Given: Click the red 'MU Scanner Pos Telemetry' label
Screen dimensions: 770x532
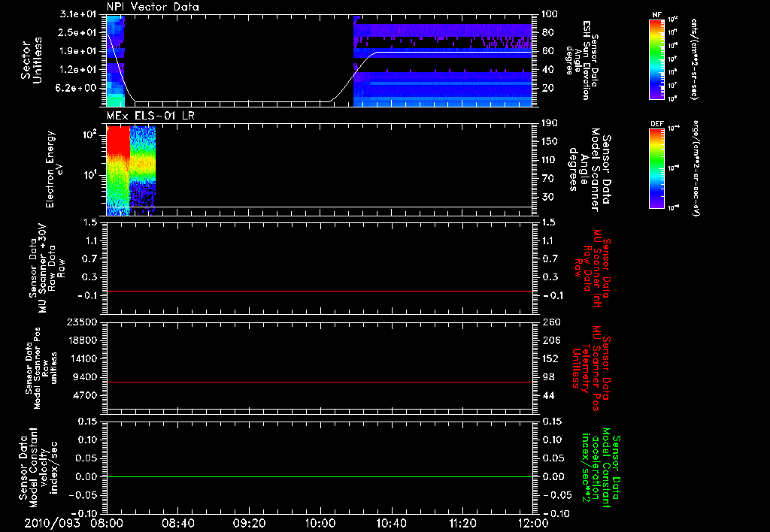Looking at the screenshot, I should 591,368.
